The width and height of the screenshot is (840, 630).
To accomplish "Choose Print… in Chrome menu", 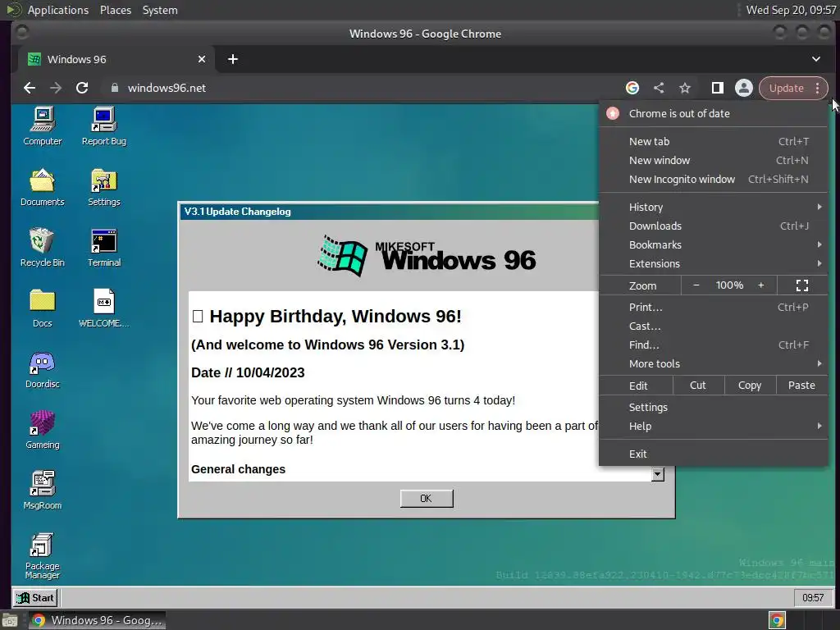I will pyautogui.click(x=714, y=307).
